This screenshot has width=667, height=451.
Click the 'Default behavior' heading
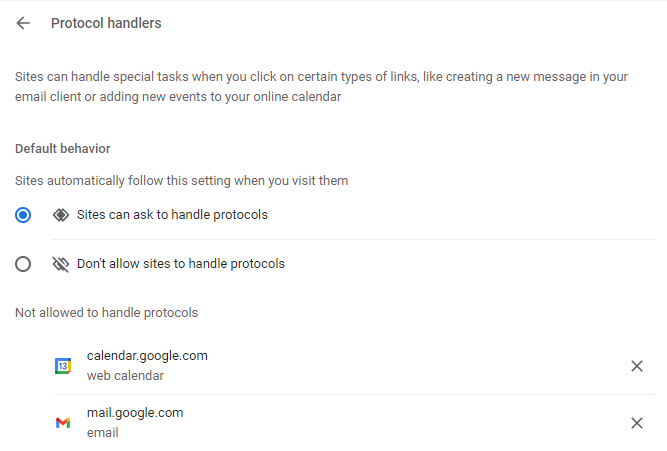62,148
